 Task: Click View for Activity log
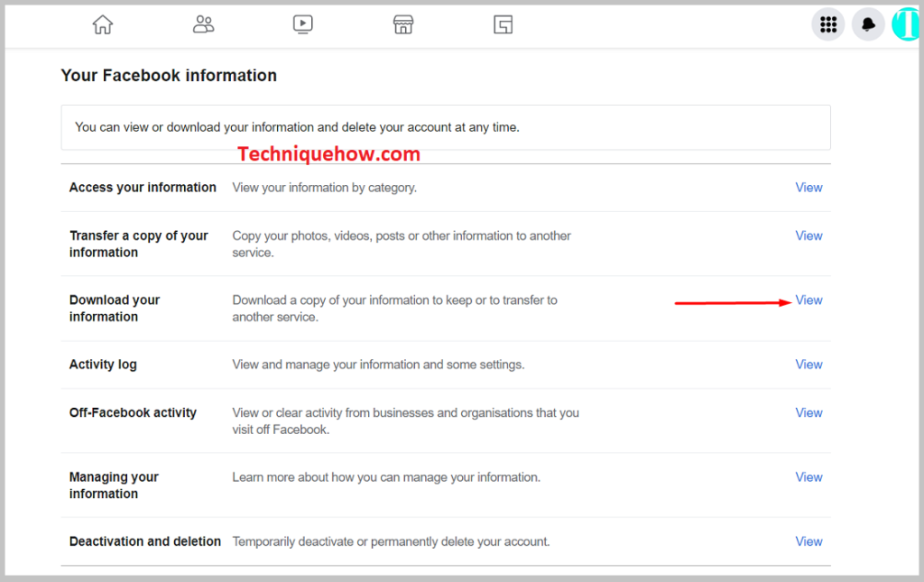(808, 364)
